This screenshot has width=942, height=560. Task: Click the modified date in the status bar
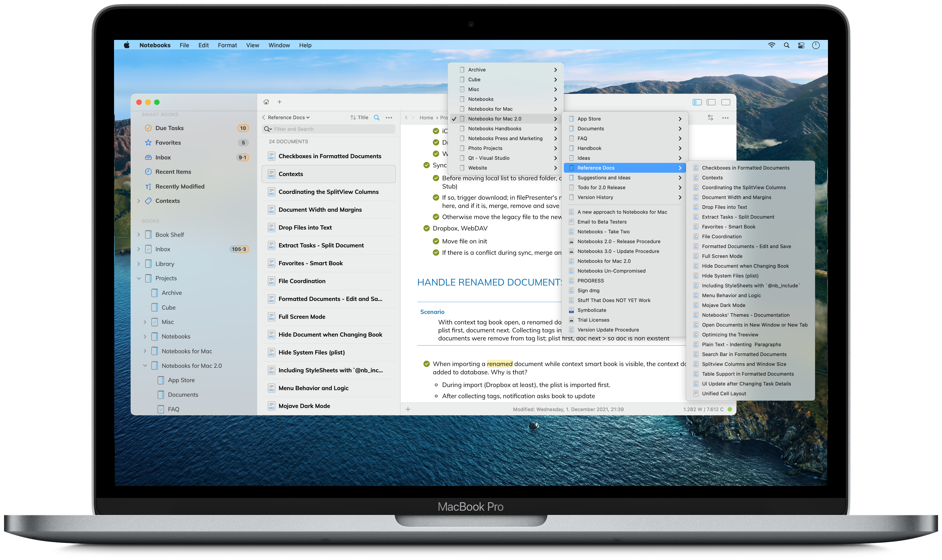pyautogui.click(x=568, y=409)
